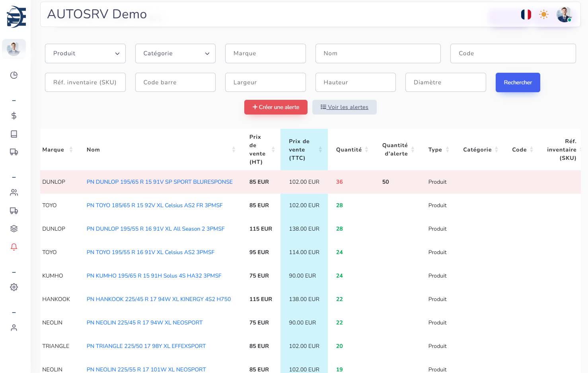Open the single user account icon

[14, 328]
